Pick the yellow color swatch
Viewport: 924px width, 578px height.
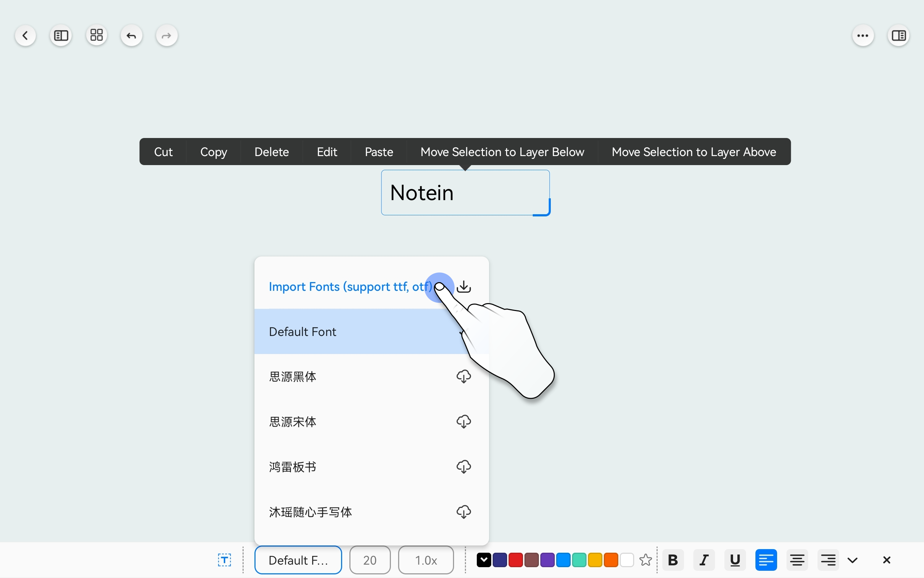point(595,560)
